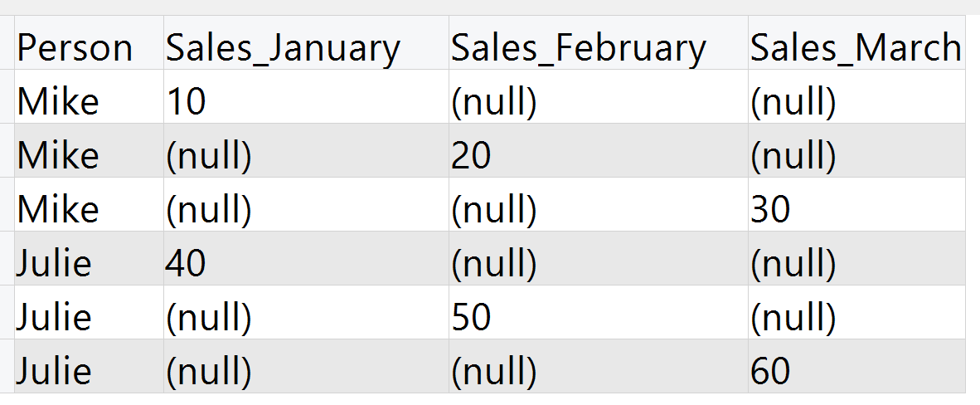Click Sales_January null in last Julie row

pyautogui.click(x=306, y=365)
